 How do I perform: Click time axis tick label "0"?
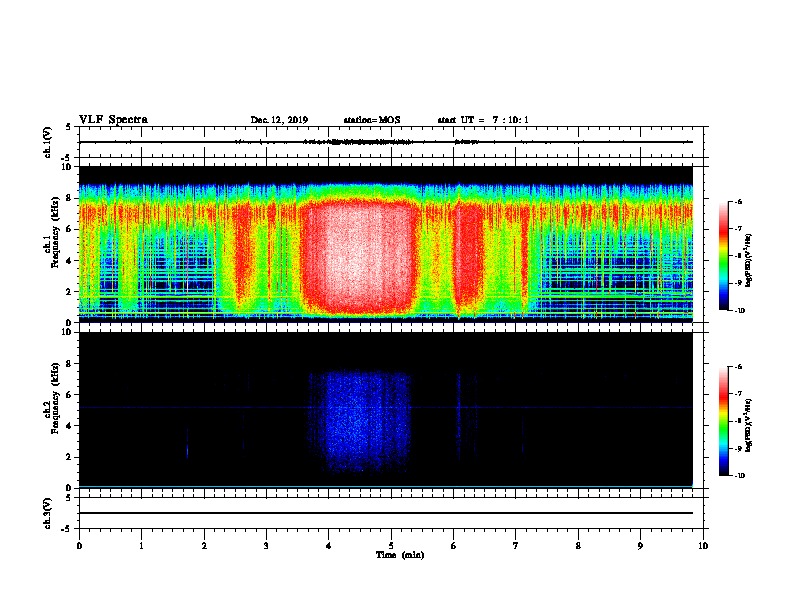coord(79,546)
